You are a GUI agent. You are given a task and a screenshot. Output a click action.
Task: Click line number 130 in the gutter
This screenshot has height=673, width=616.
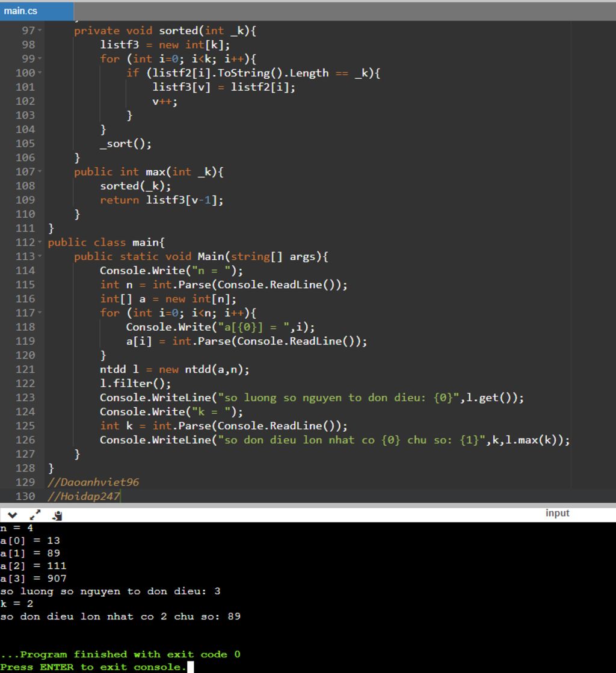click(x=25, y=496)
